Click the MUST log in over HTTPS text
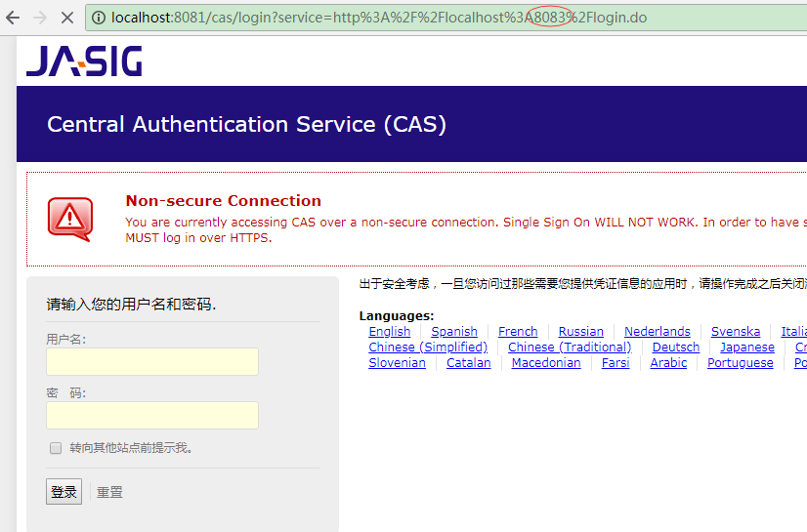Screen dimensions: 807x532 (198, 238)
